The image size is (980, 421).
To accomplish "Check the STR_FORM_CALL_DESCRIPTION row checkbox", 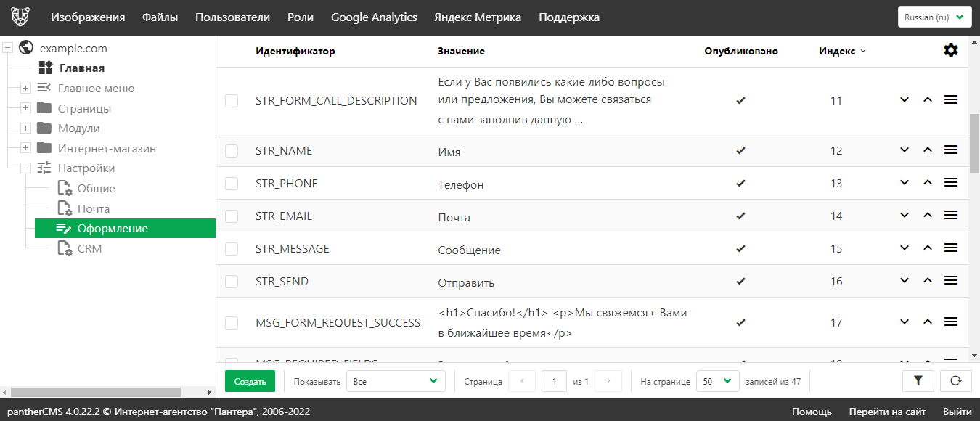I will [x=232, y=101].
